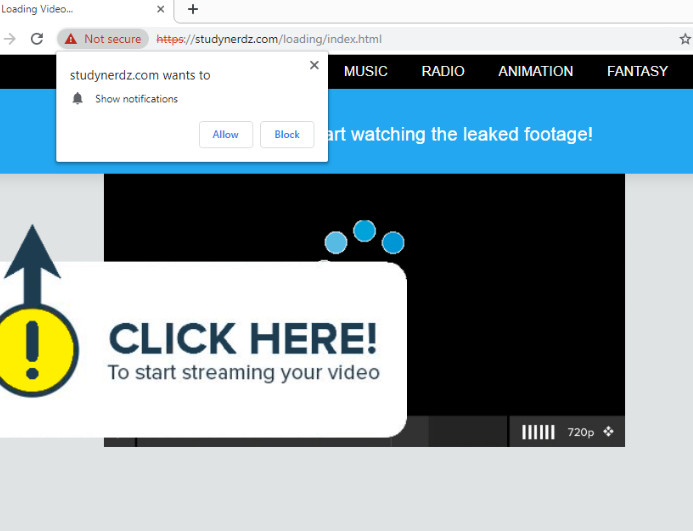Click the notification bell icon in popup
Screen dimensions: 693x531
(78, 99)
